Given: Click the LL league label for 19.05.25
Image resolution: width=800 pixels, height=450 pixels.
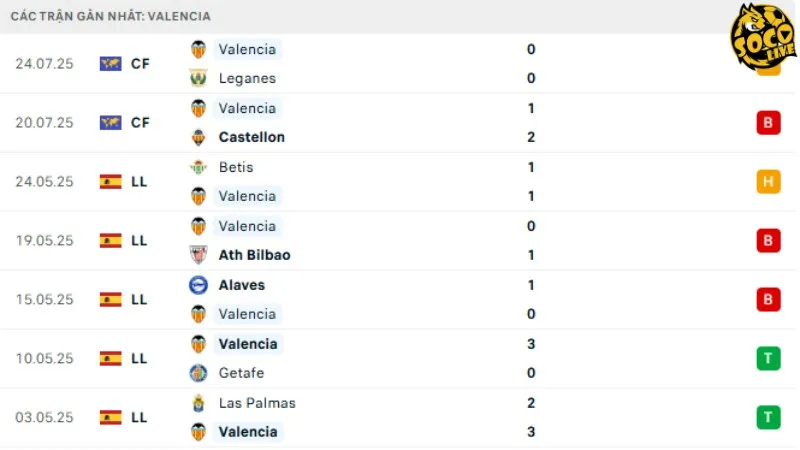Looking at the screenshot, I should (x=139, y=241).
